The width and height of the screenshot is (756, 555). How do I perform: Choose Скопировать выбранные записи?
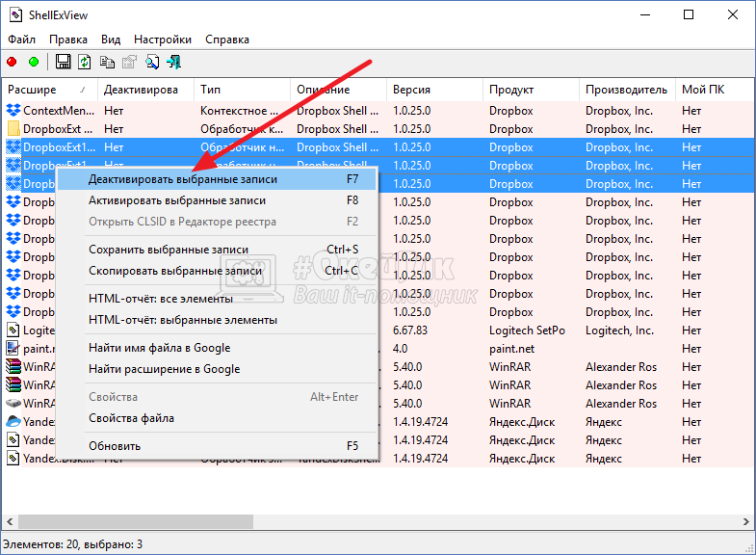[217, 271]
